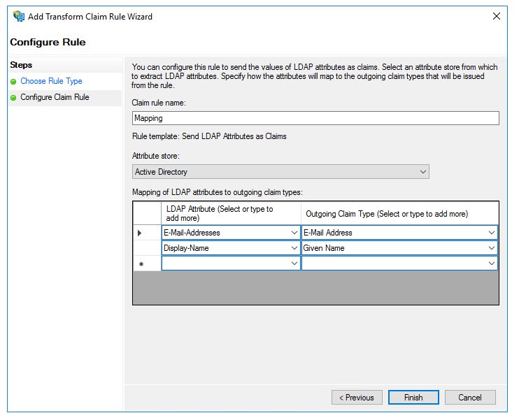Screen dimensions: 519x420
Task: Expand the E-Mail-Addresses LDAP attribute dropdown
Action: [294, 233]
